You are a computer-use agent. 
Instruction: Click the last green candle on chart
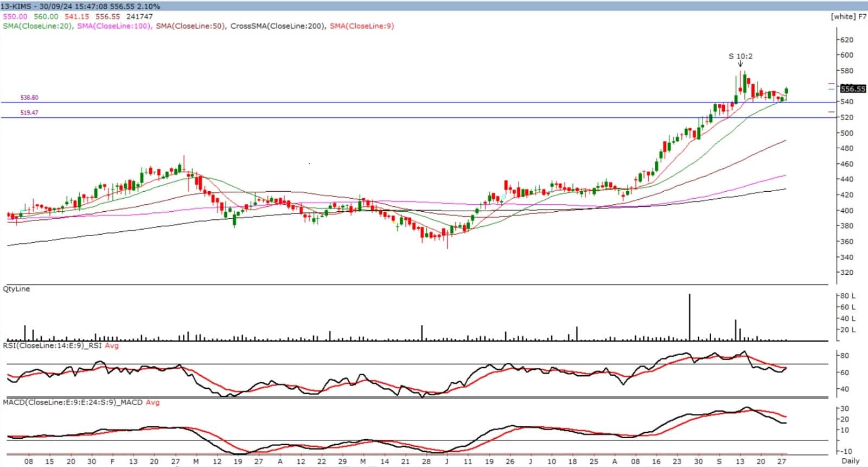pyautogui.click(x=787, y=91)
